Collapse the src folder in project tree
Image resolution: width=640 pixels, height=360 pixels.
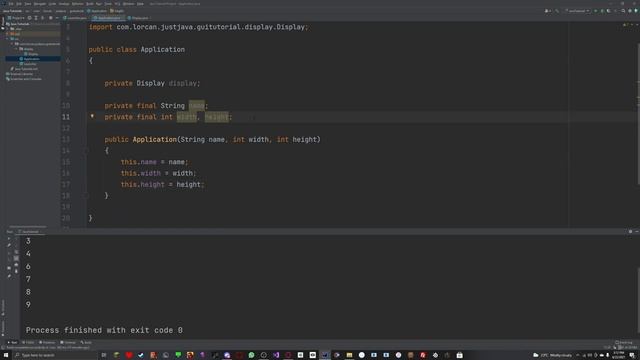point(8,39)
